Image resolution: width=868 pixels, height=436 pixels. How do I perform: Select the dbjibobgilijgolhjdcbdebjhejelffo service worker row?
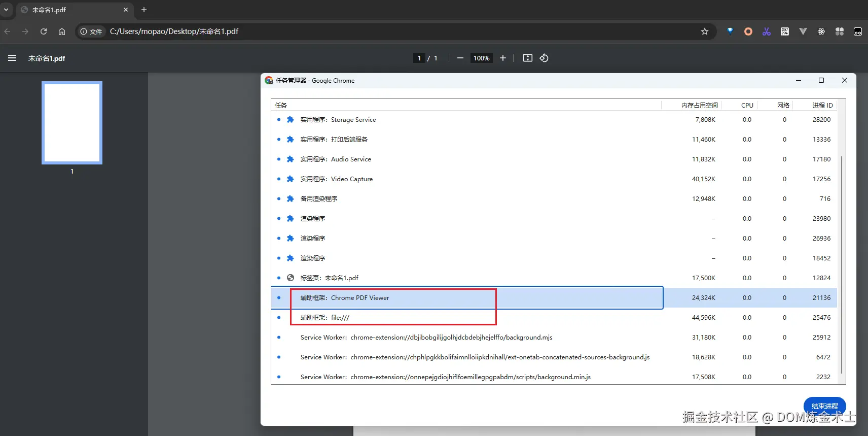click(554, 338)
